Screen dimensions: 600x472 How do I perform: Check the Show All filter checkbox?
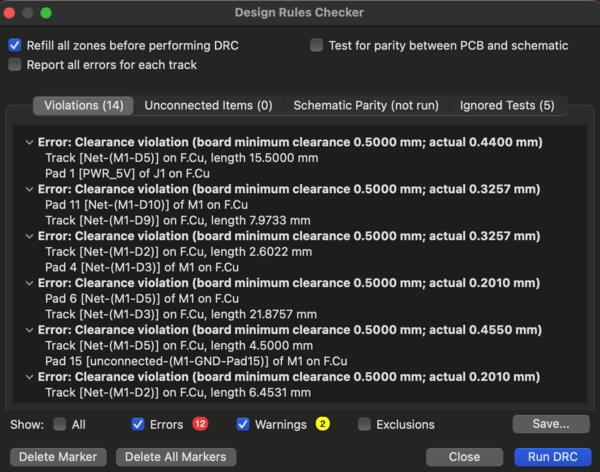pos(61,424)
